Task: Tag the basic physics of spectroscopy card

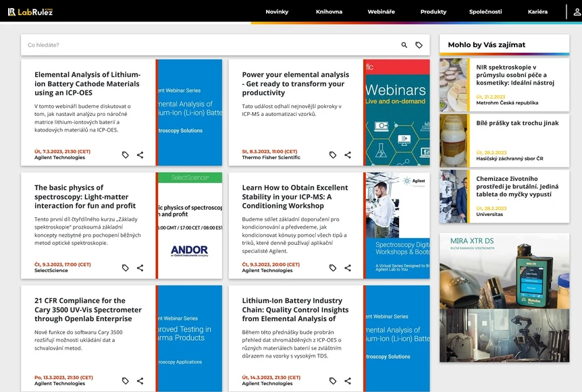Action: 126,268
